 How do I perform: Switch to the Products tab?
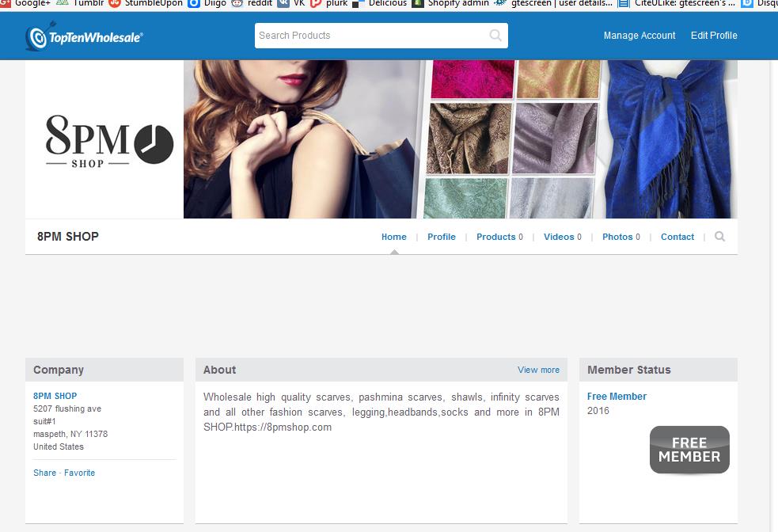tap(499, 237)
